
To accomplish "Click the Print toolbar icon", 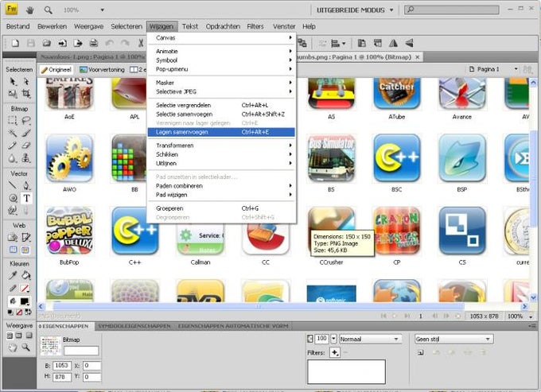I will [x=94, y=43].
